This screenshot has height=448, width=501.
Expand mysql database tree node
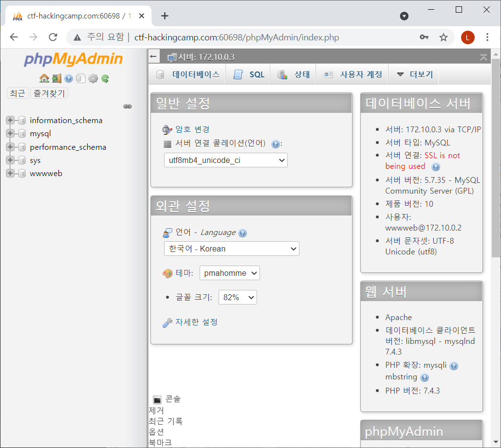10,133
